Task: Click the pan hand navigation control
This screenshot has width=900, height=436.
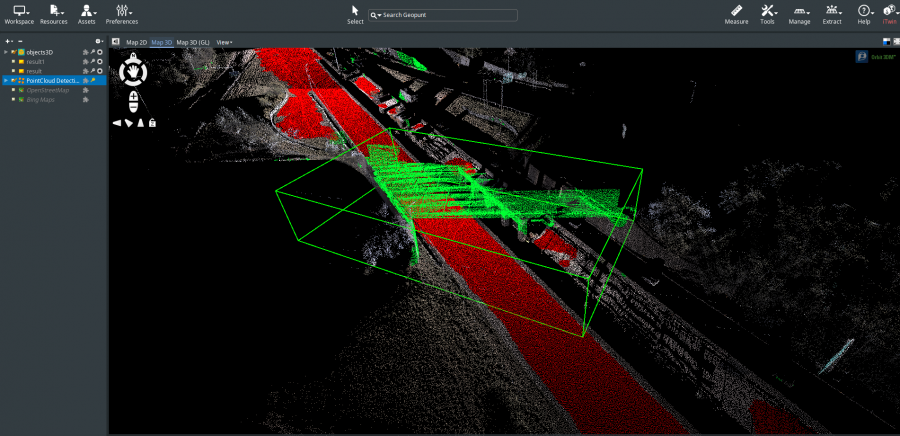Action: click(x=133, y=72)
